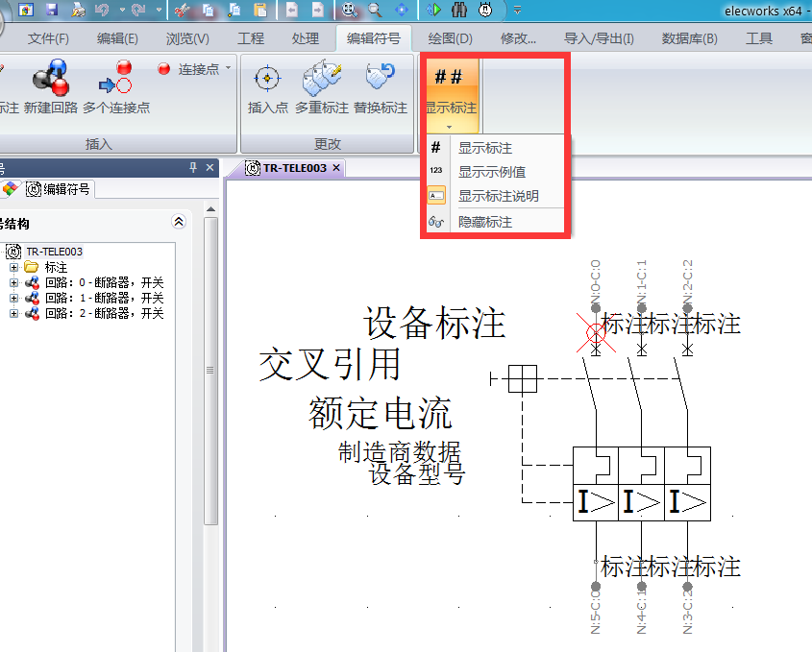This screenshot has width=812, height=652.
Task: Click the undo arrow icon
Action: tap(102, 10)
